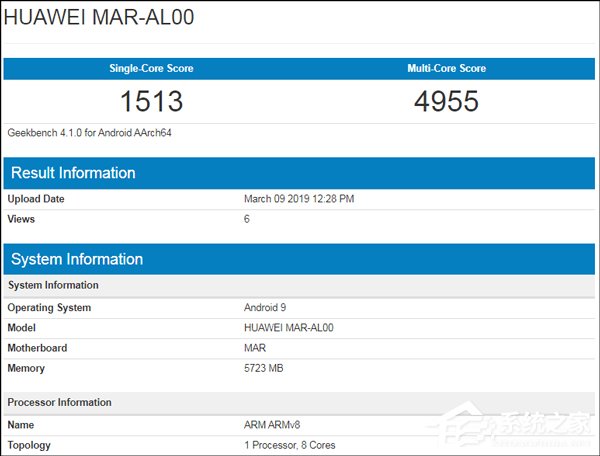
Task: Click the Result Information section header
Action: [x=73, y=173]
